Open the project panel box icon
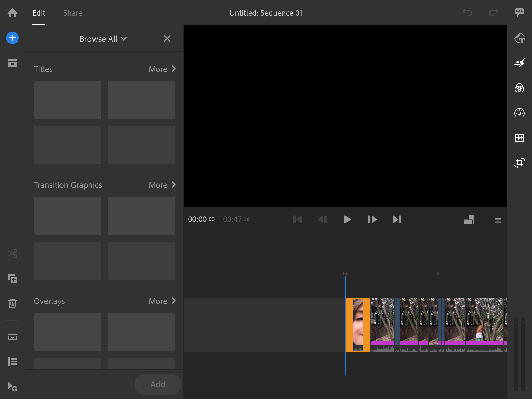This screenshot has height=399, width=532. pos(12,63)
